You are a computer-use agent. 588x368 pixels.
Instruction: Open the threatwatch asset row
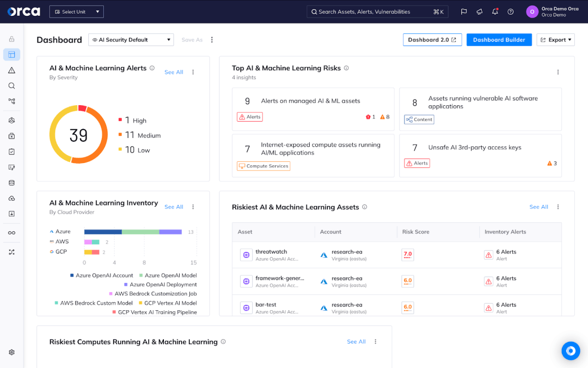397,255
